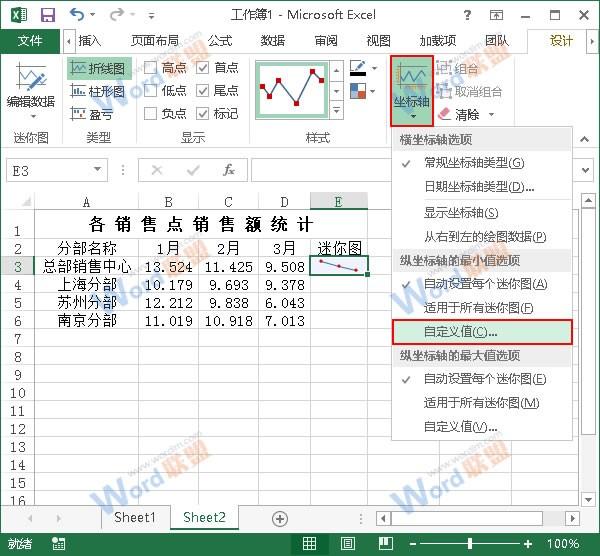The image size is (600, 556).
Task: Select Show Axis menu option
Action: 482,213
